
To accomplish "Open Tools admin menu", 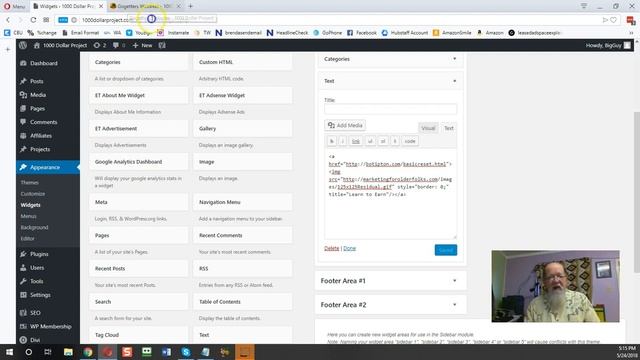I will pyautogui.click(x=36, y=281).
